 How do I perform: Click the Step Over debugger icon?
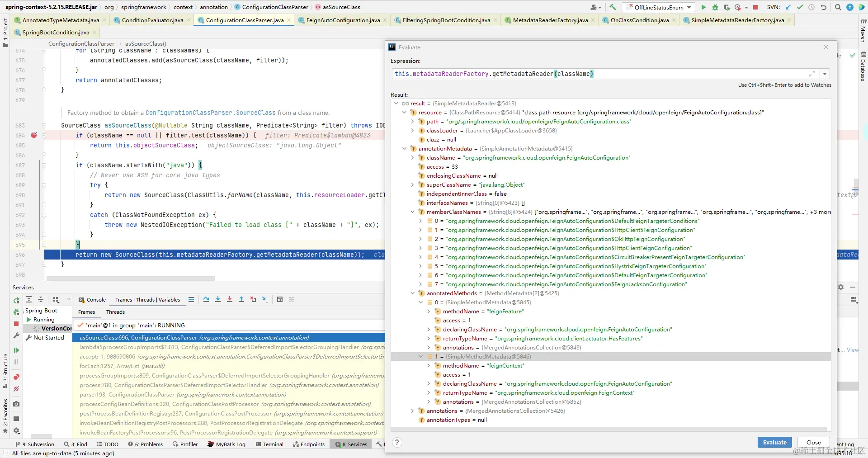206,299
